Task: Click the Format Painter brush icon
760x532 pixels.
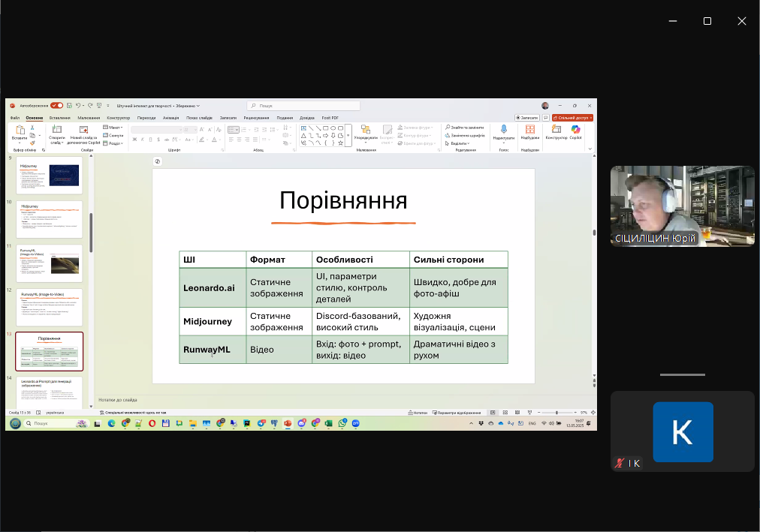Action: pos(32,143)
